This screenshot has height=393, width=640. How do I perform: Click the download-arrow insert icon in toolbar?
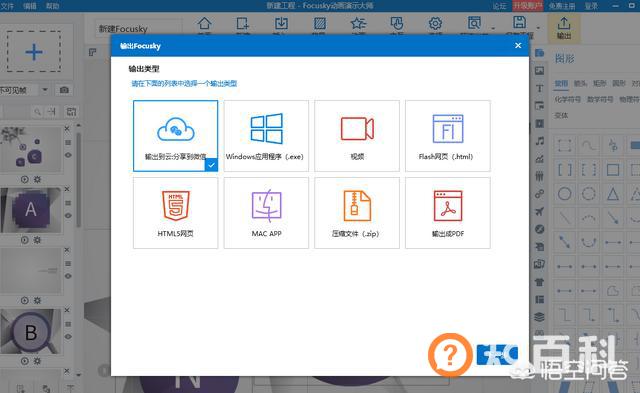point(281,24)
